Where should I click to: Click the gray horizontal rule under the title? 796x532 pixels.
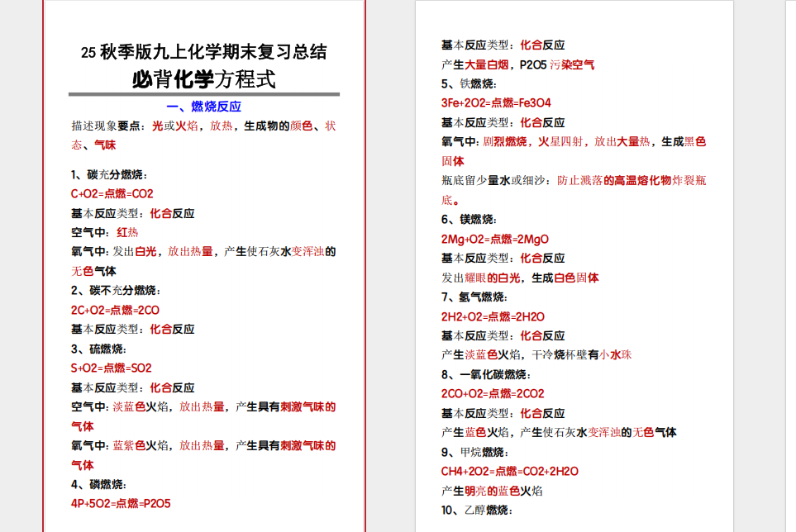203,94
